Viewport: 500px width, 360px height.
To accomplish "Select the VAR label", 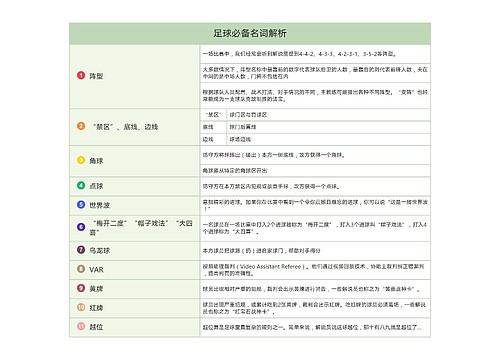I will (96, 269).
